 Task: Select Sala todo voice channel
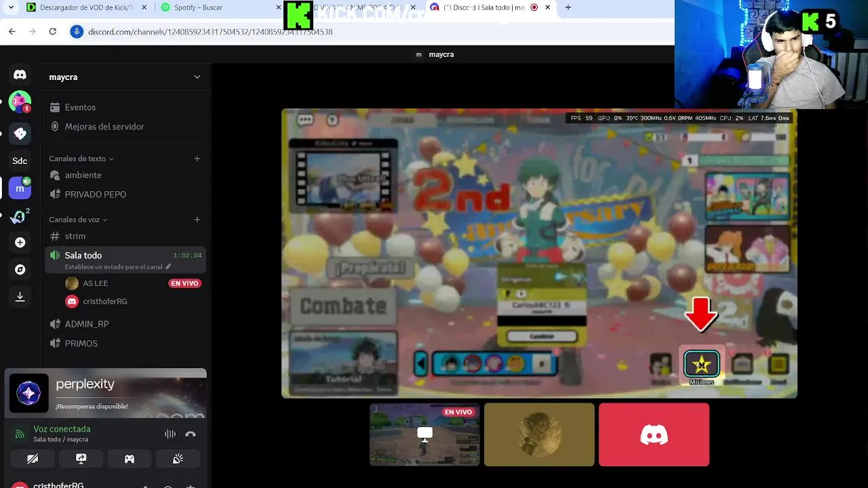125,260
